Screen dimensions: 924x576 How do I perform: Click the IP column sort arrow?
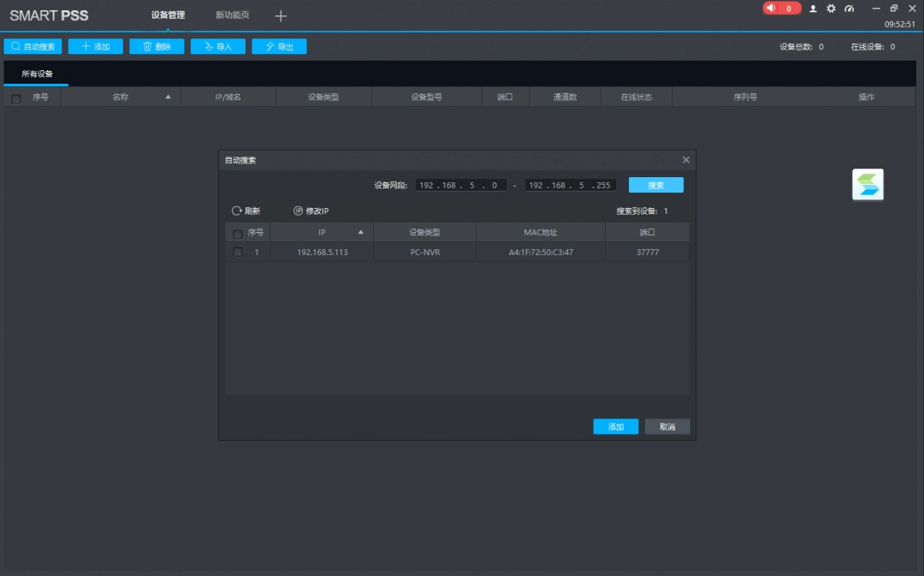[x=360, y=232]
